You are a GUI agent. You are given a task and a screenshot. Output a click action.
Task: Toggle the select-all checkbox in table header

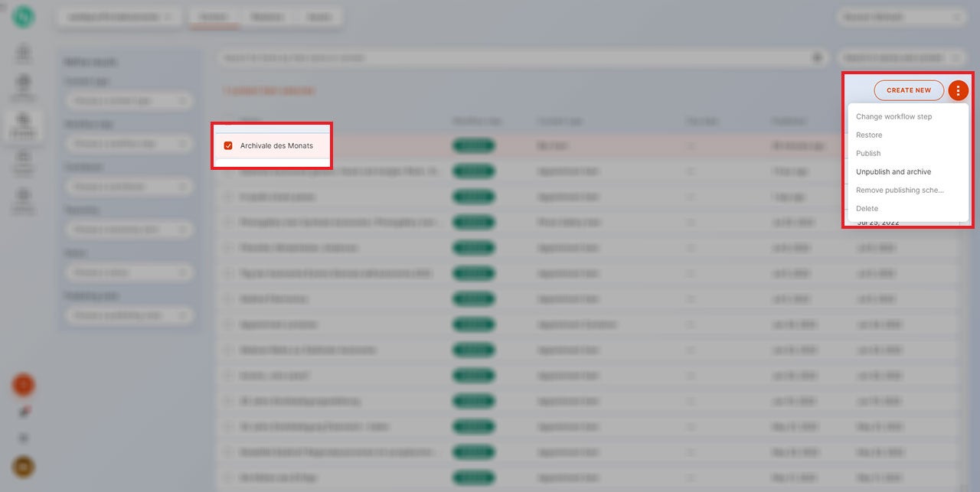(228, 121)
